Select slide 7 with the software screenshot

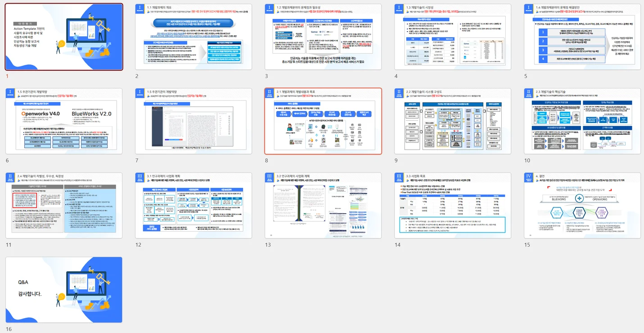(194, 121)
